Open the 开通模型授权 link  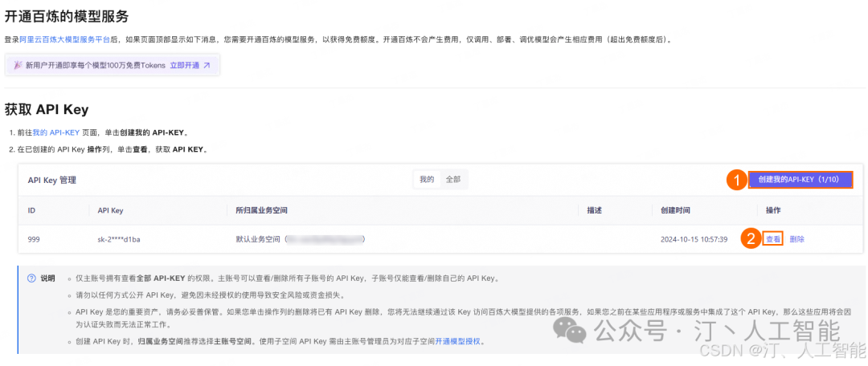[458, 342]
